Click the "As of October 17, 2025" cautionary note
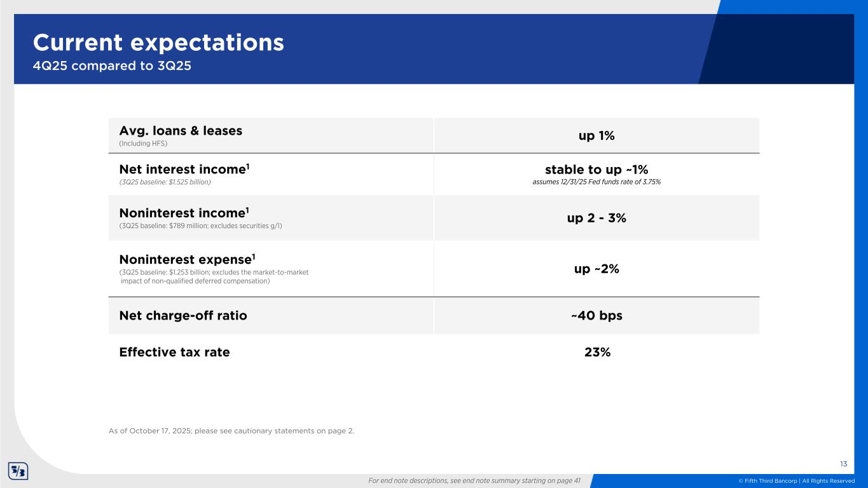The image size is (868, 488). point(231,431)
